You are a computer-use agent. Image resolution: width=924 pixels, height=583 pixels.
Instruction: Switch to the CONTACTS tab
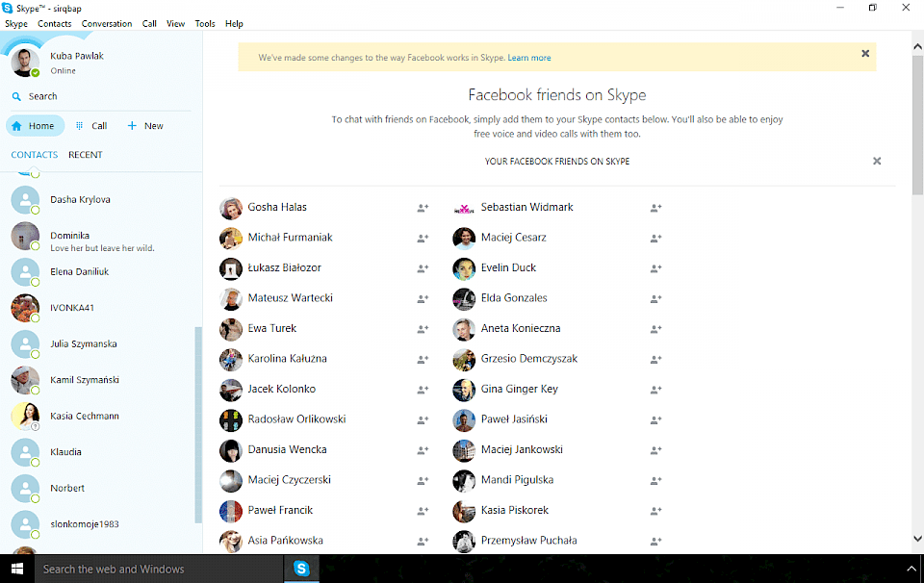tap(35, 155)
